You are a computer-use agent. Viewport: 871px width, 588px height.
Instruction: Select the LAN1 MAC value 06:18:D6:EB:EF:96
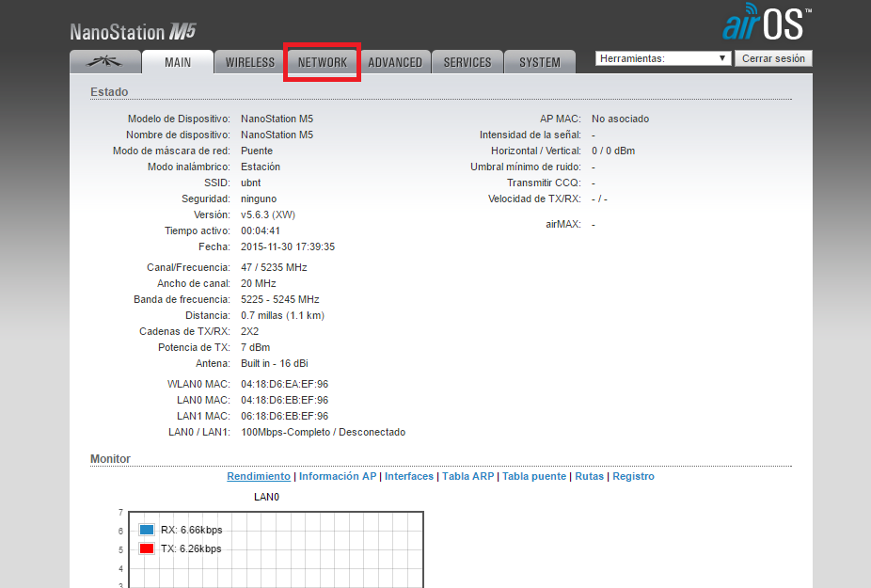pos(284,416)
